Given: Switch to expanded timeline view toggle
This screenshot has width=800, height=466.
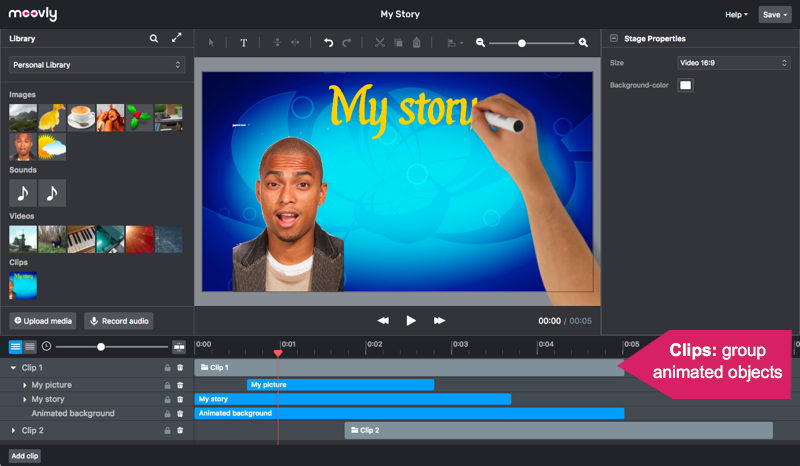Looking at the screenshot, I should [16, 346].
